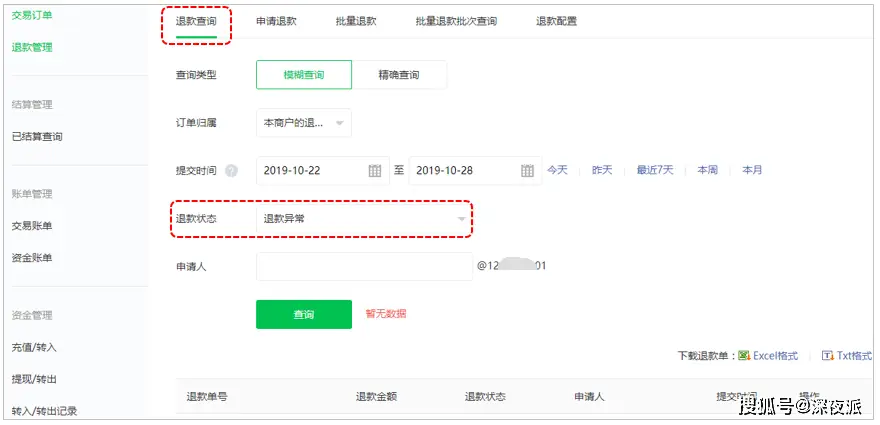The width and height of the screenshot is (880, 425).
Task: Open 转入/转出记录 in the sidebar
Action: point(44,411)
